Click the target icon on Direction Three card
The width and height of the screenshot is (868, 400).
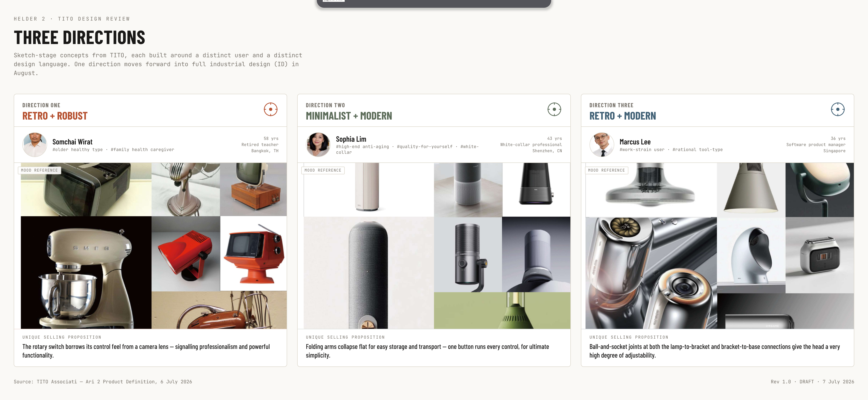837,110
